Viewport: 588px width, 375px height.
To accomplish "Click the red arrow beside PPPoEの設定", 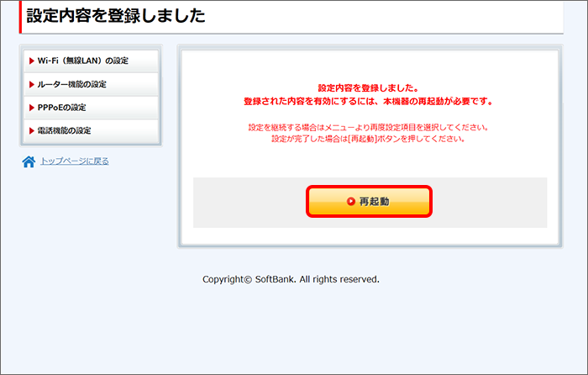I will pyautogui.click(x=32, y=108).
